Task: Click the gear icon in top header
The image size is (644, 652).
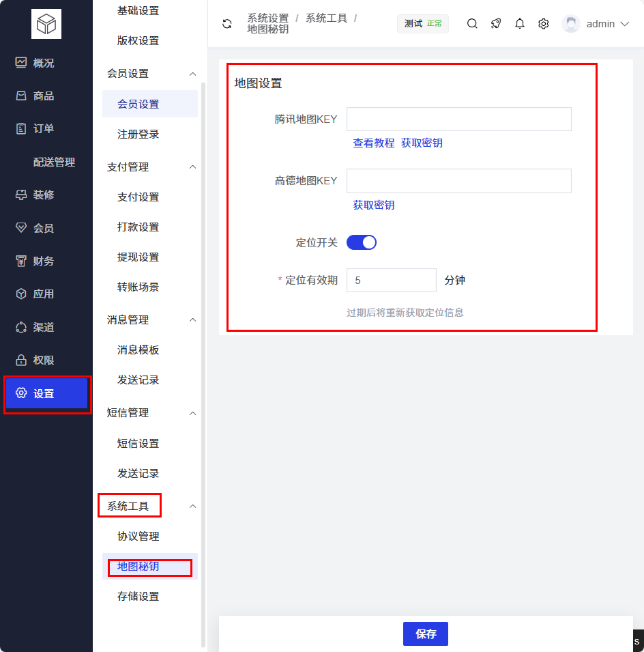Action: tap(543, 24)
